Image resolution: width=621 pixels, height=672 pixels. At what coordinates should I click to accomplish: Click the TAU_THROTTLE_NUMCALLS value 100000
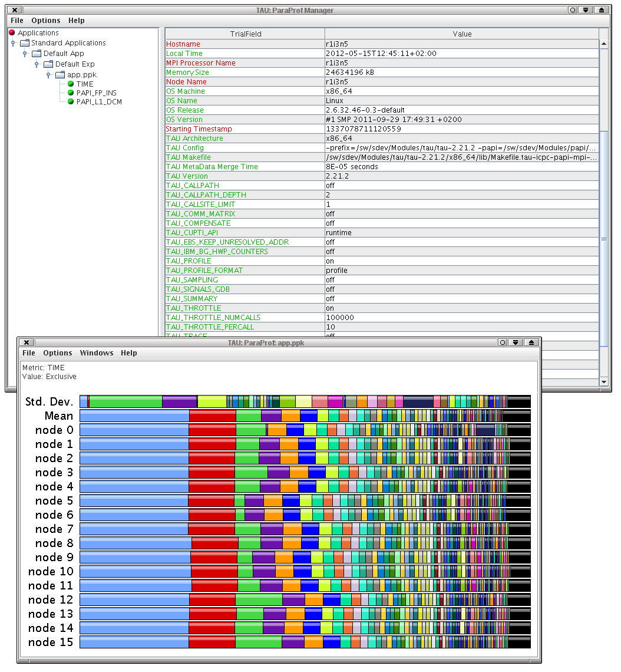340,318
